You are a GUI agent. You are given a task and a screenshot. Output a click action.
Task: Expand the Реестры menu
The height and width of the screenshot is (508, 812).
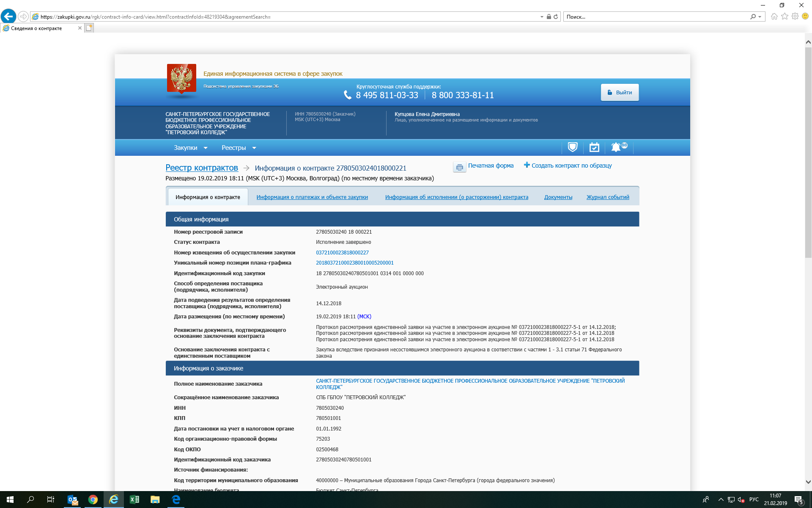tap(239, 148)
